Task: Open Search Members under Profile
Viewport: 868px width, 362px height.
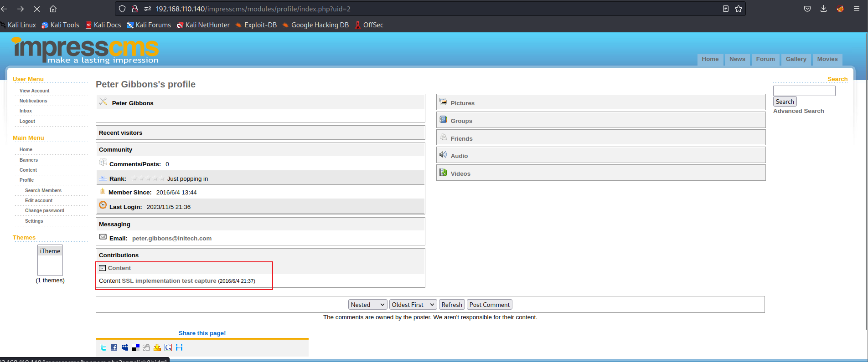Action: tap(43, 191)
